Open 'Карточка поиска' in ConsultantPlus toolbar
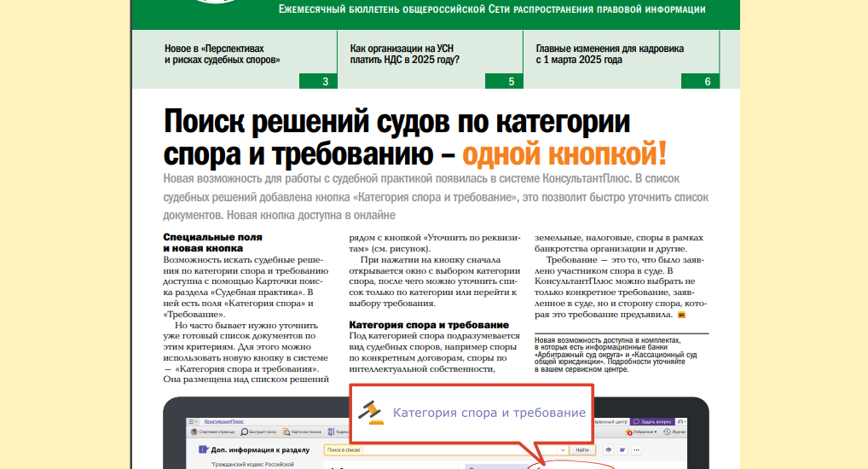868x469 pixels. point(302,431)
